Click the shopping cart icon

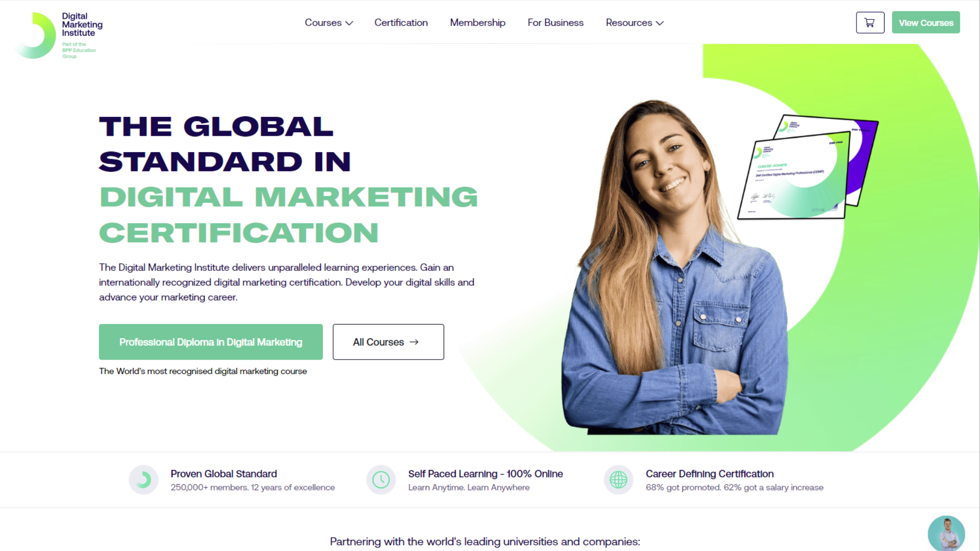[869, 22]
